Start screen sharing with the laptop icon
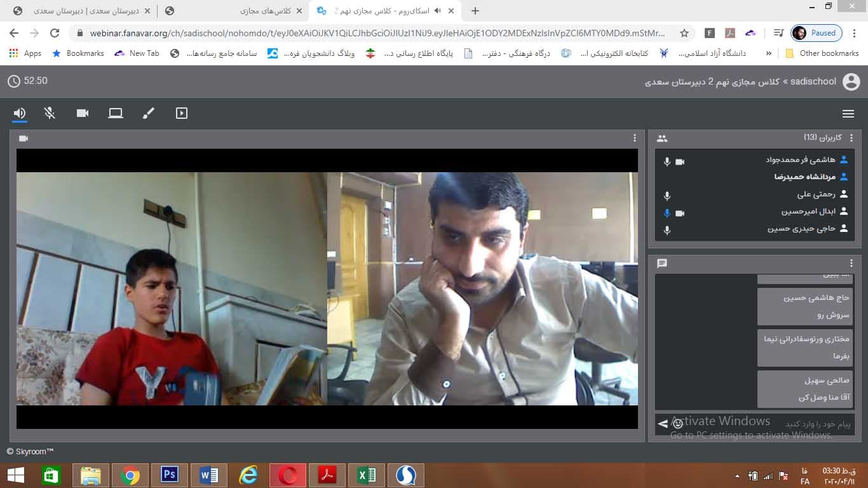The height and width of the screenshot is (488, 868). coord(115,113)
